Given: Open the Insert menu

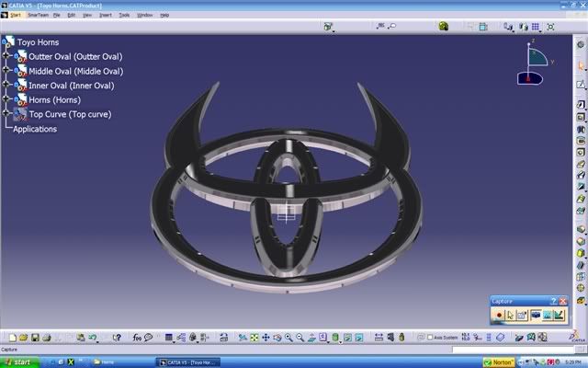Looking at the screenshot, I should pos(106,15).
